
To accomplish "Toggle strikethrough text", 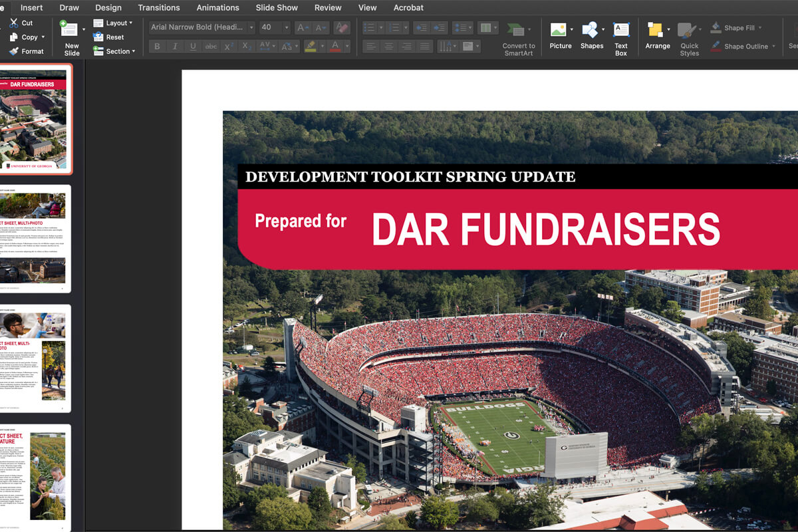I will [211, 47].
